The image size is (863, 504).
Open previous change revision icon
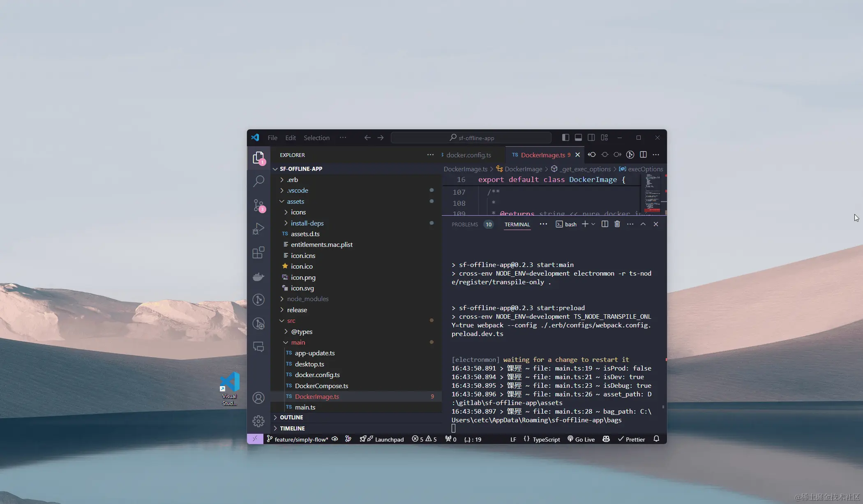click(x=592, y=155)
